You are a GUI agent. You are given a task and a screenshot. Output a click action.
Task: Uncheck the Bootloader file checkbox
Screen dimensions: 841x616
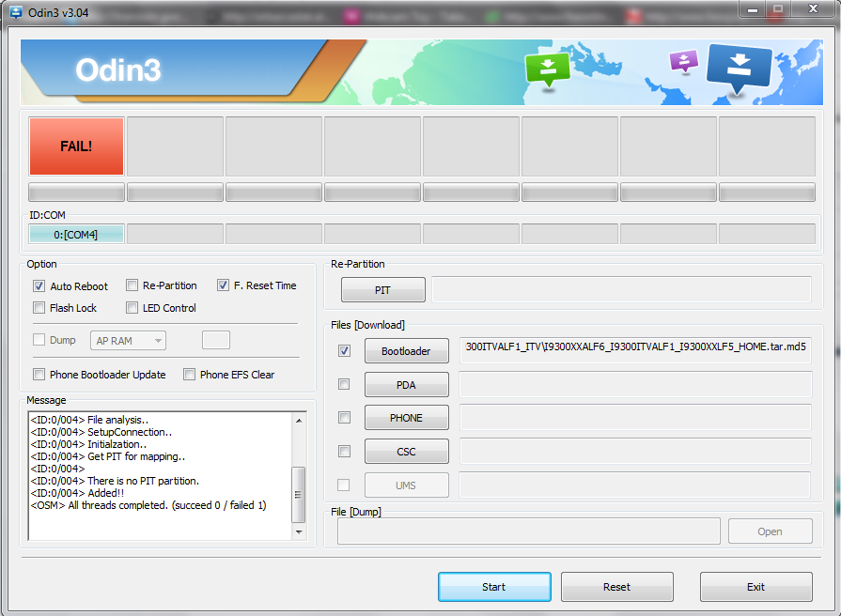(344, 350)
